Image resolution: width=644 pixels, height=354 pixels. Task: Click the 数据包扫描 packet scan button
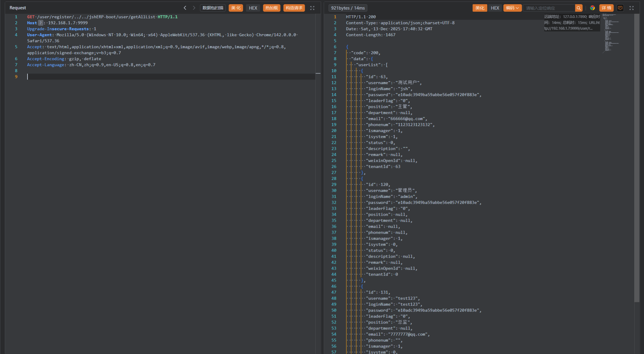(213, 8)
